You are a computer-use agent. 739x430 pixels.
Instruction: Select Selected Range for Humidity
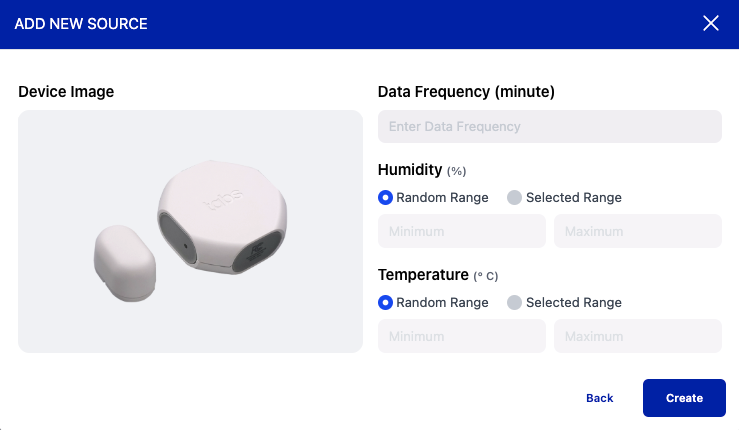[515, 198]
